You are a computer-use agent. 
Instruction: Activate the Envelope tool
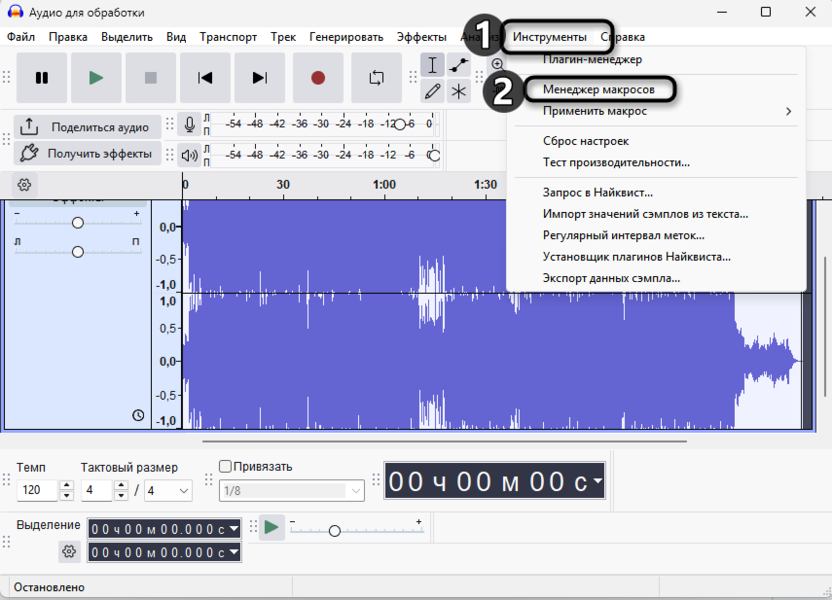[457, 64]
